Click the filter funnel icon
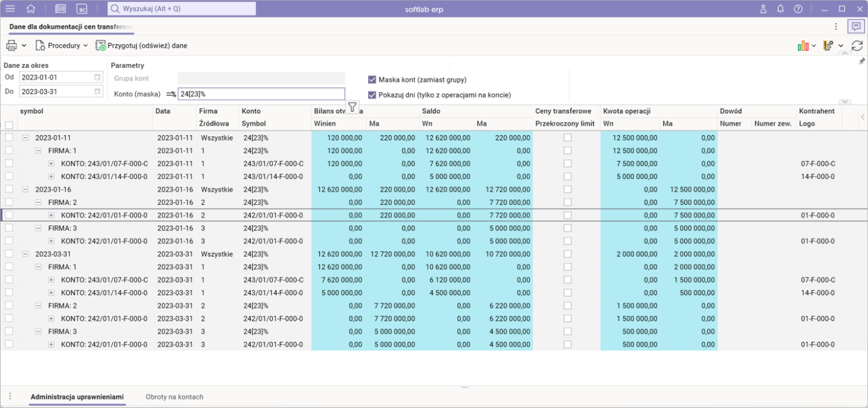The image size is (868, 408). 352,107
